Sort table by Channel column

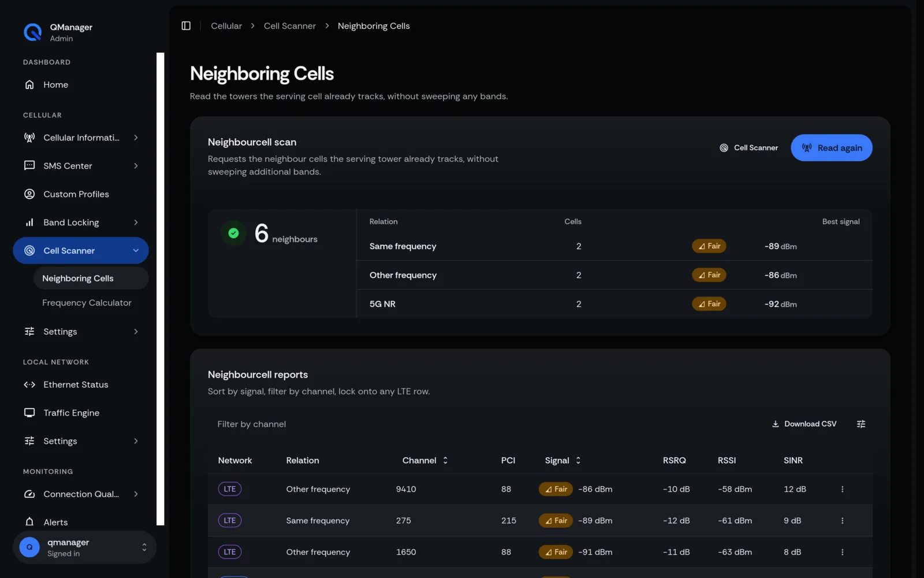424,461
